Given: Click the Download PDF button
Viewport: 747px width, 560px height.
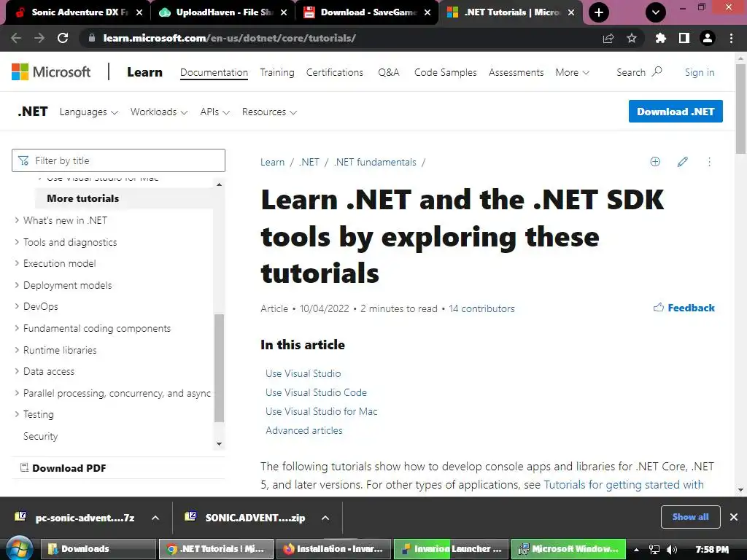Looking at the screenshot, I should tap(63, 468).
